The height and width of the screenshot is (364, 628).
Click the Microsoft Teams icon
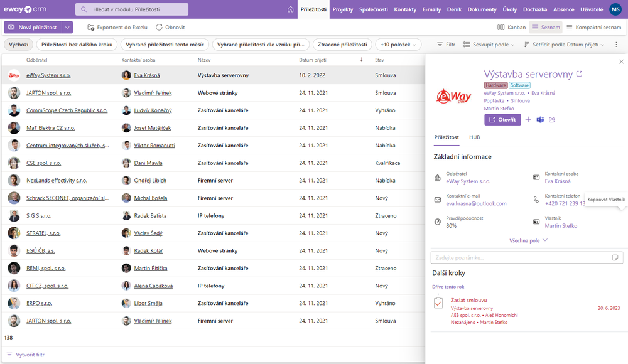[x=540, y=120]
